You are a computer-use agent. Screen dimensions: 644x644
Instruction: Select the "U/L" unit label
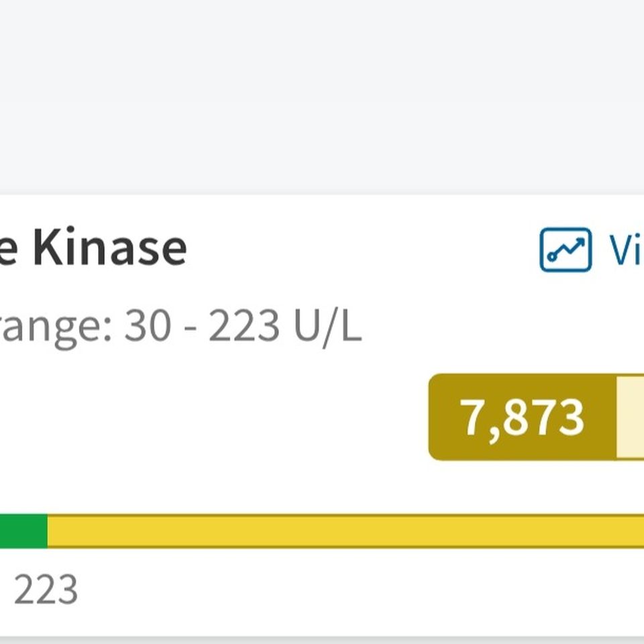pos(328,326)
